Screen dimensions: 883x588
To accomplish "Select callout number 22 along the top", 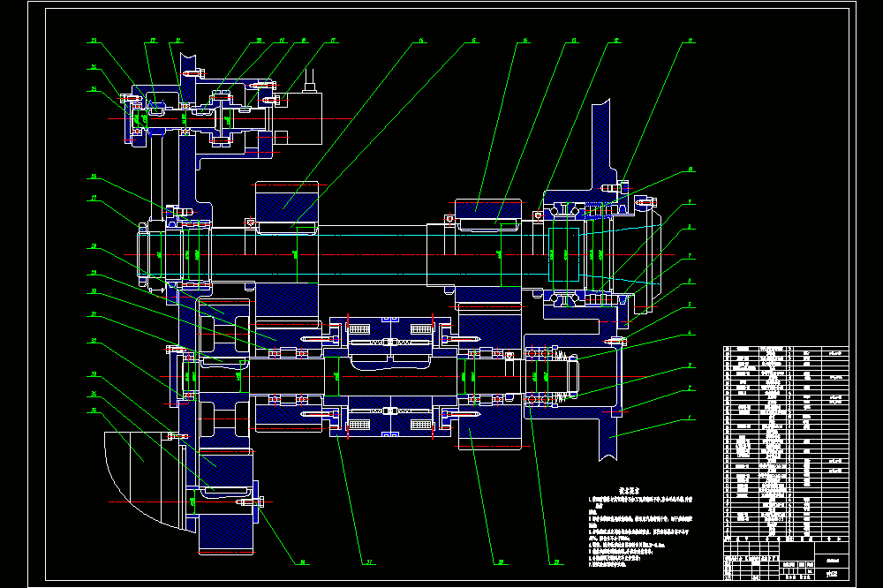I will click(153, 41).
